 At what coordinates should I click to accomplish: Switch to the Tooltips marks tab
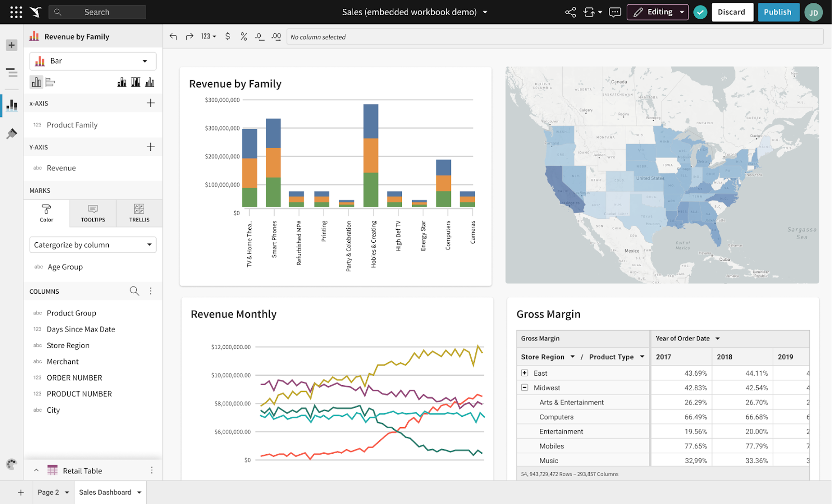coord(93,213)
